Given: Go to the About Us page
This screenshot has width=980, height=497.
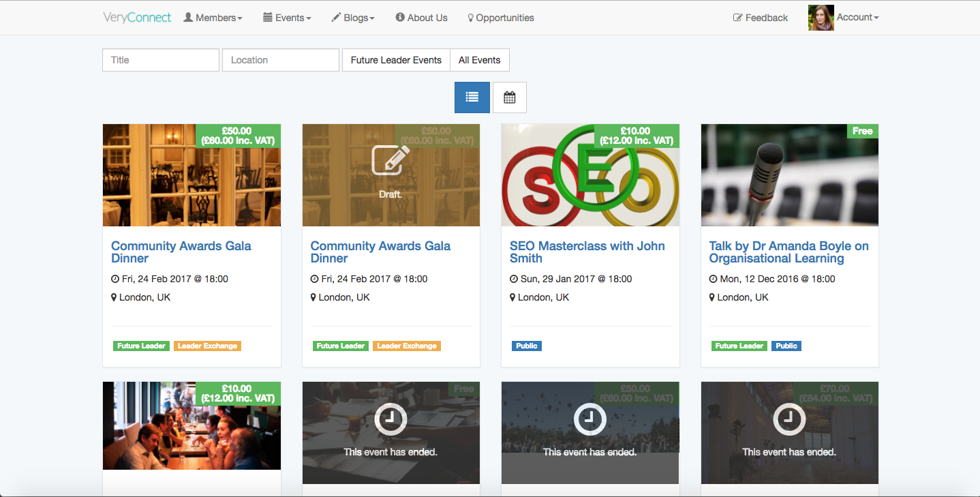Looking at the screenshot, I should [x=421, y=18].
